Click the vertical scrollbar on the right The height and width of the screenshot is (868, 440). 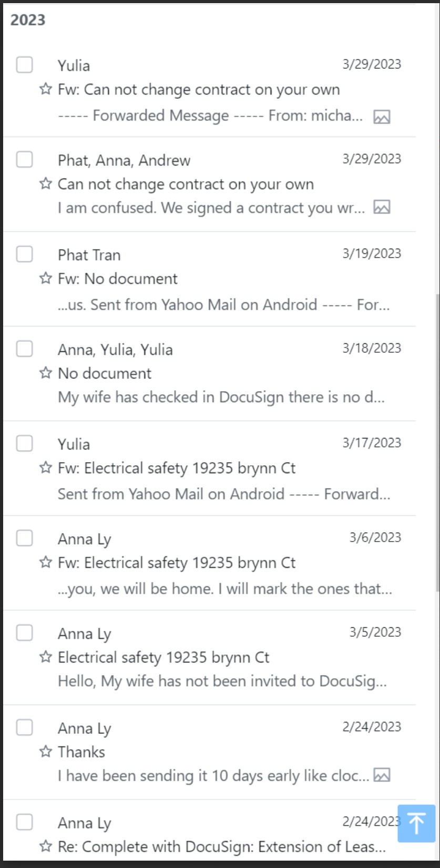(437, 442)
